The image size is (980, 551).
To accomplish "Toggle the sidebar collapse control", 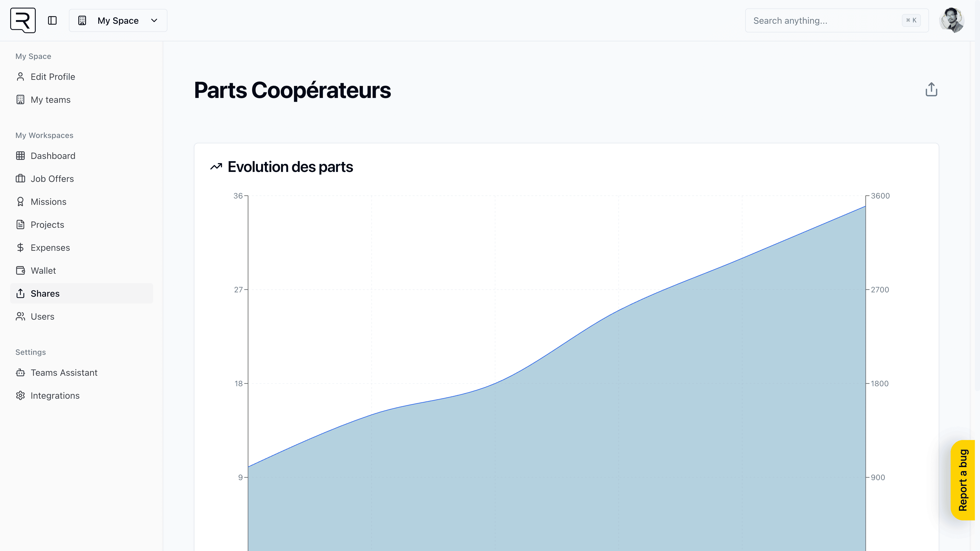I will [x=52, y=20].
